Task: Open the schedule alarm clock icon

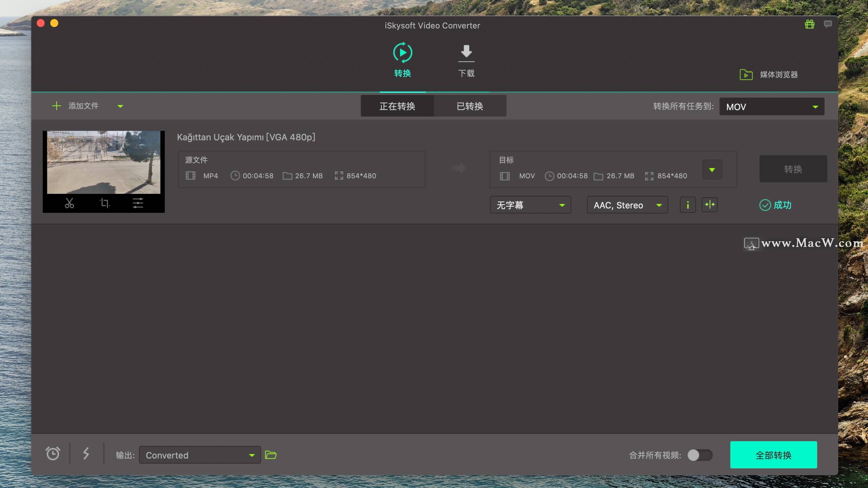Action: tap(53, 453)
